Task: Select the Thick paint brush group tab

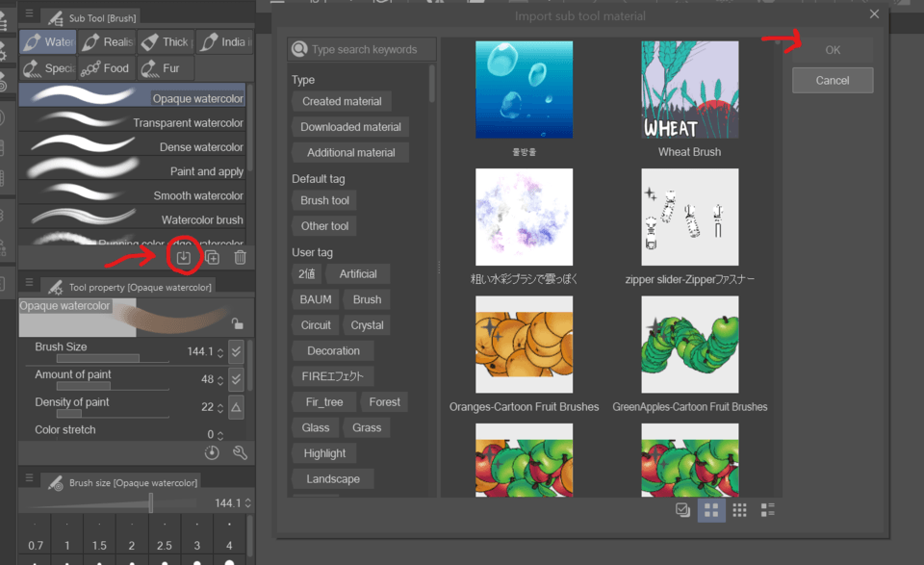Action: [x=165, y=42]
